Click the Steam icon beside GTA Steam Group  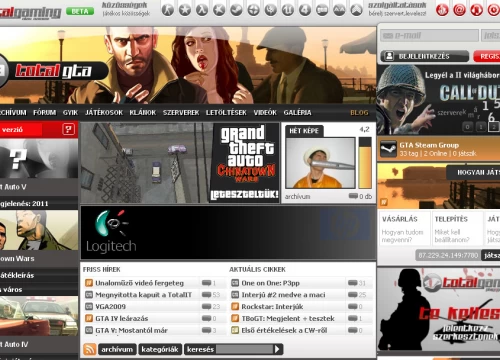pyautogui.click(x=388, y=149)
